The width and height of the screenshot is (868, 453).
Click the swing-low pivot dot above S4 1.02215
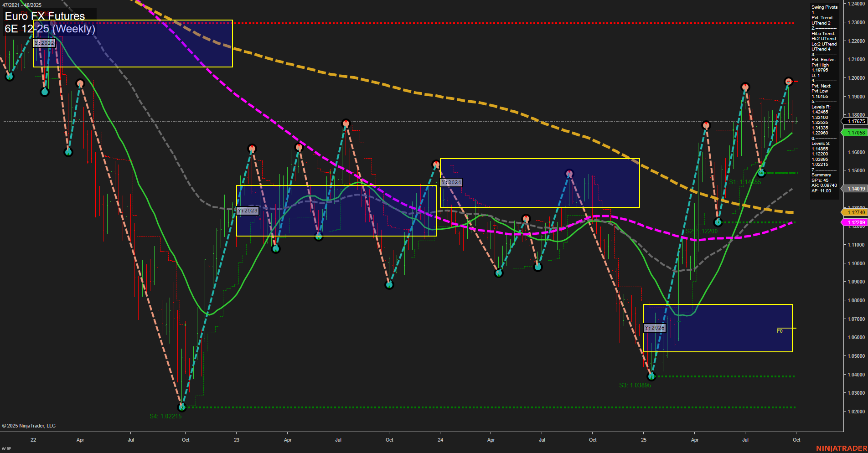[x=181, y=407]
